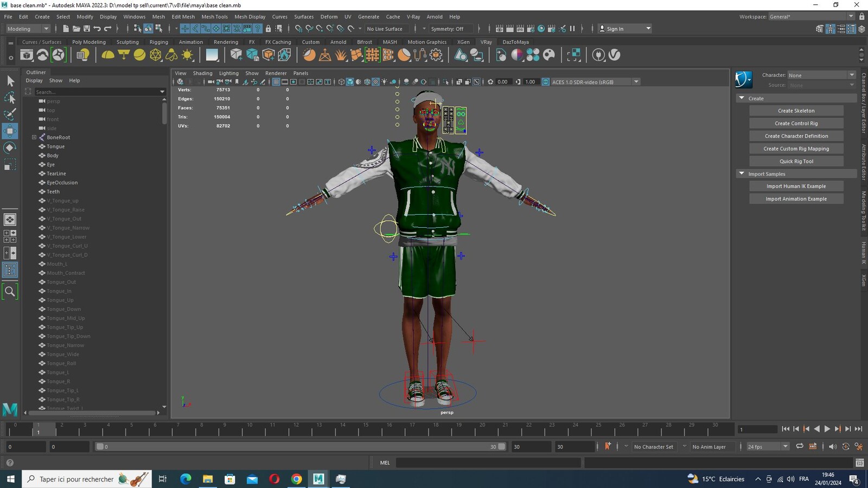
Task: Switch to the Rigging shelf tab
Action: [158, 42]
